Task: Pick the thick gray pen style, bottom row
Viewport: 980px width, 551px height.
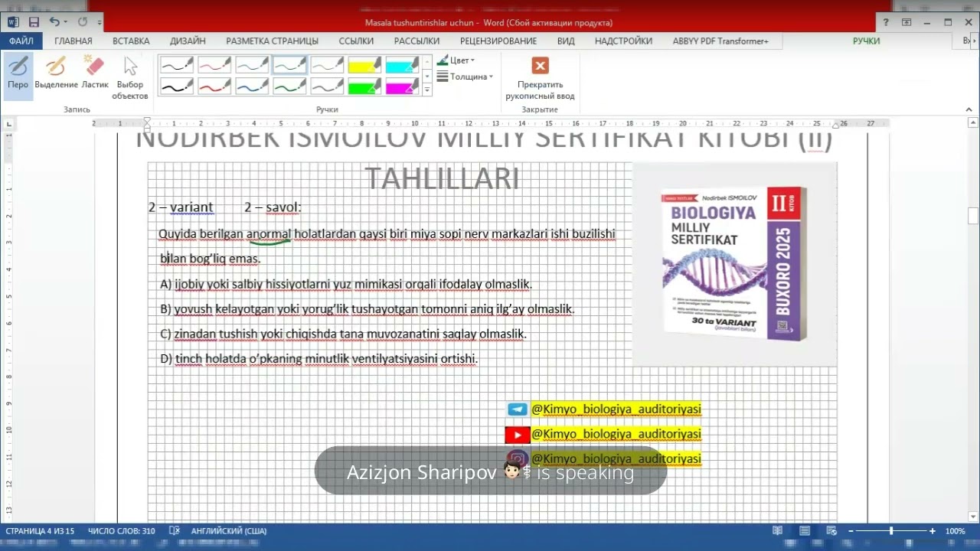Action: point(327,86)
